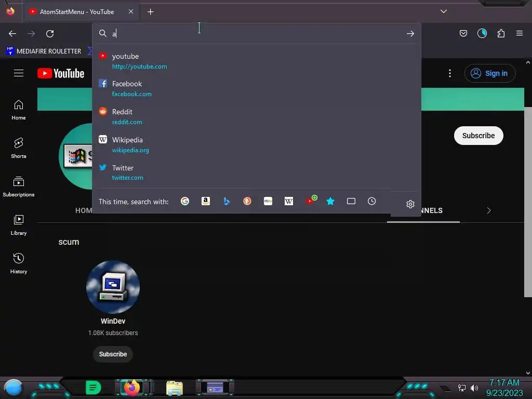The width and height of the screenshot is (532, 399).
Task: Open YouTube guide hamburger menu
Action: pyautogui.click(x=19, y=73)
